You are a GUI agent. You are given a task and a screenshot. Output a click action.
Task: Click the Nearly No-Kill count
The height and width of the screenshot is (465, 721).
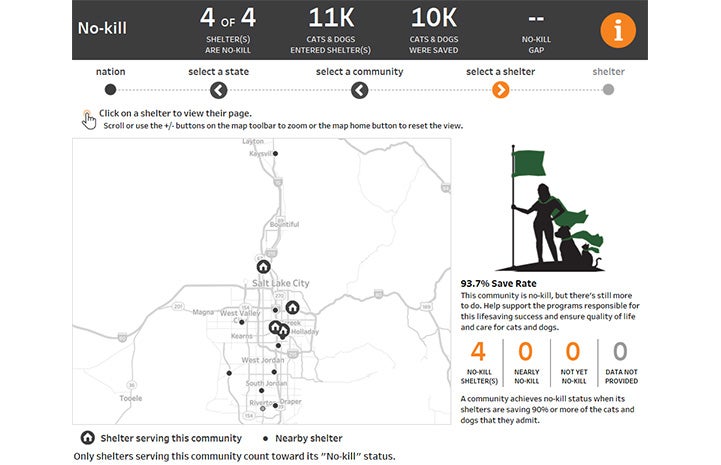[x=525, y=352]
